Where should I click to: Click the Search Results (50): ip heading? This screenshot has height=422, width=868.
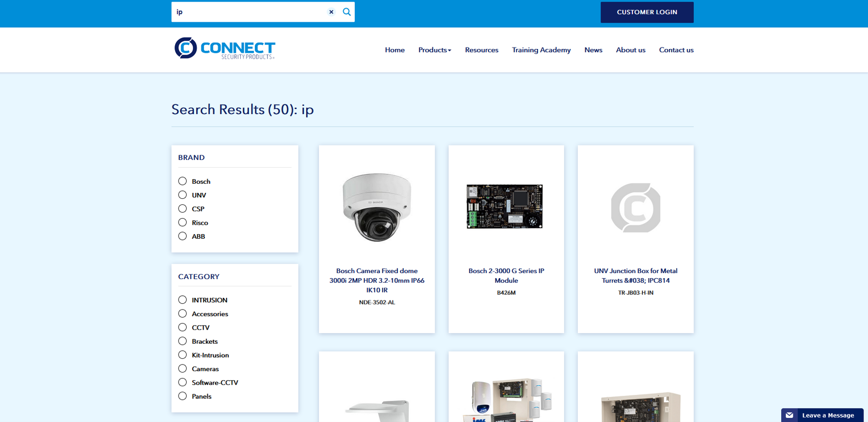tap(243, 110)
